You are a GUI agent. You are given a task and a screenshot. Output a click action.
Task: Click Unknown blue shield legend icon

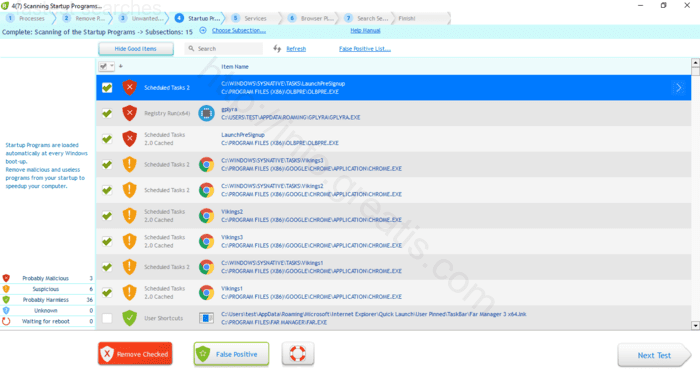(6, 311)
